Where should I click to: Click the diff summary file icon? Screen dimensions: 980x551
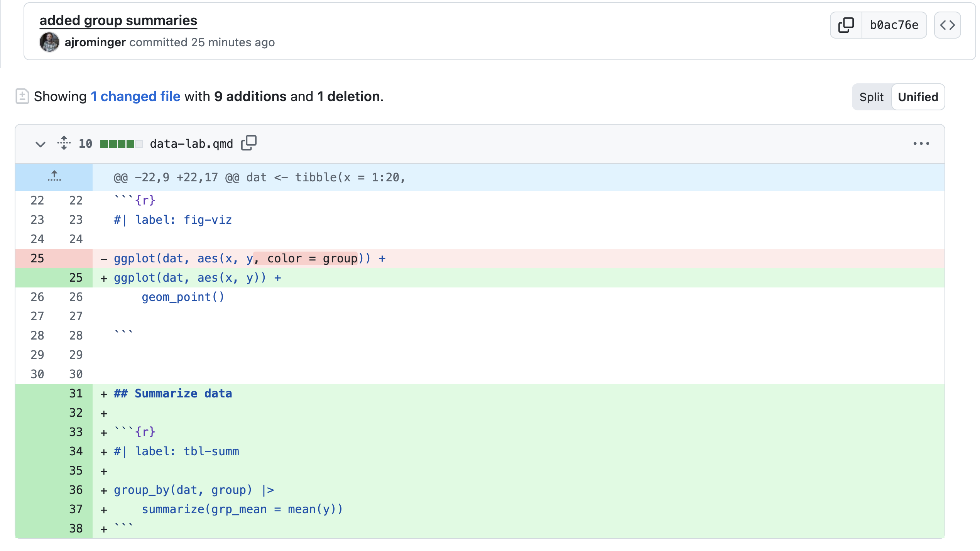coord(22,96)
